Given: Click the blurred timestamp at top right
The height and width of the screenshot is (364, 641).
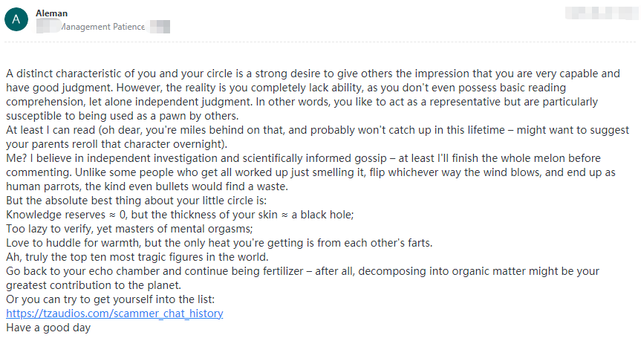Looking at the screenshot, I should (x=601, y=13).
